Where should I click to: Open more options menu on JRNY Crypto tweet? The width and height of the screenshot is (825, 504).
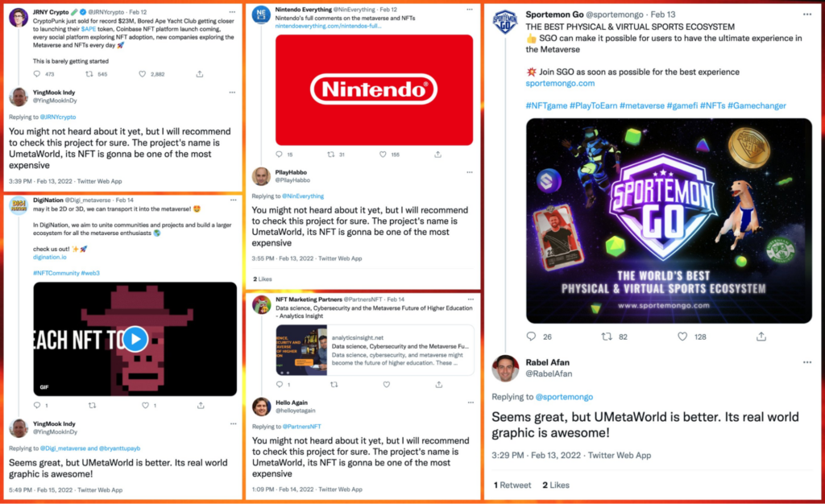[x=232, y=11]
